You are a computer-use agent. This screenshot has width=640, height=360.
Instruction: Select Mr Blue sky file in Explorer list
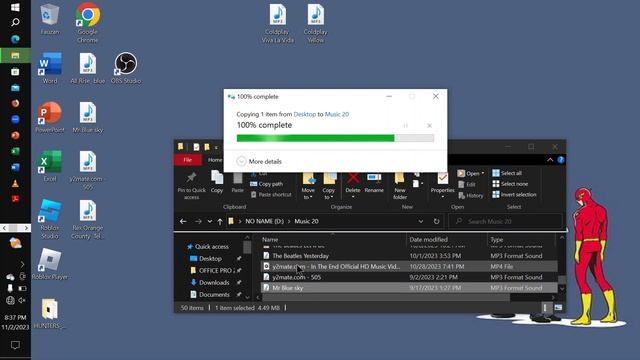pos(409,288)
